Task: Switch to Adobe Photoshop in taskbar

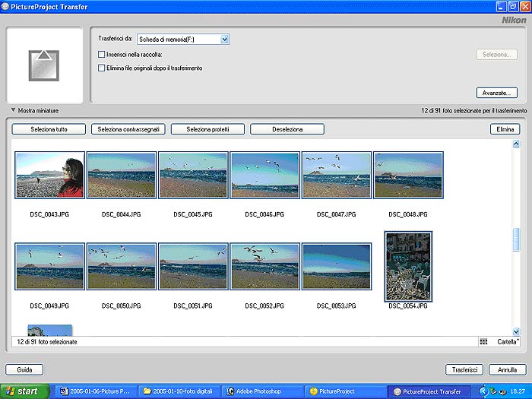Action: [261, 391]
